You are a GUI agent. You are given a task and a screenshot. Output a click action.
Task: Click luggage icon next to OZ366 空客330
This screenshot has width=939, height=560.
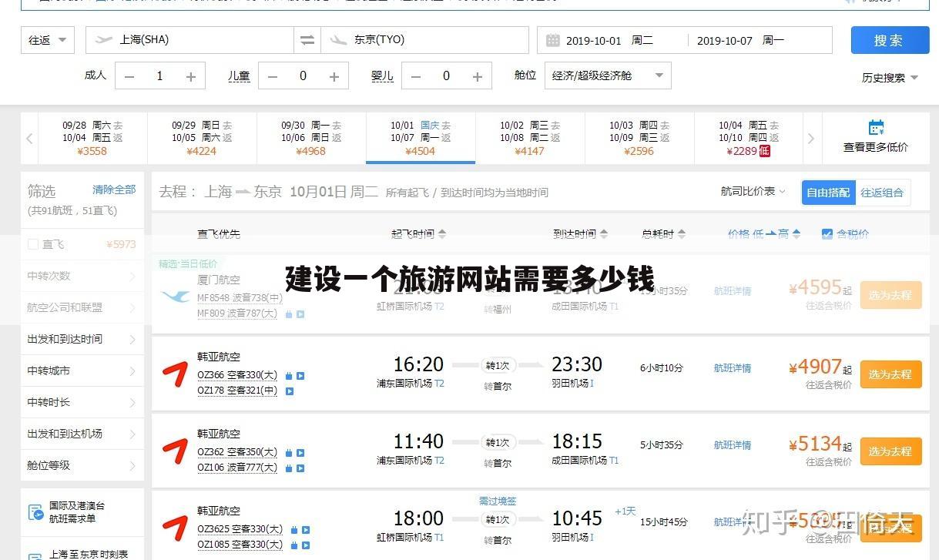tap(289, 376)
